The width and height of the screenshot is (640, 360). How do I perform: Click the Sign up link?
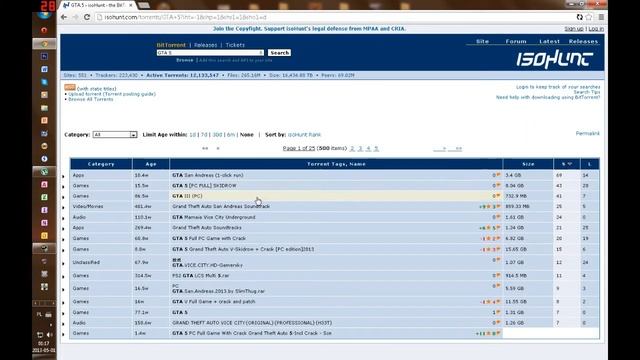pos(574,29)
